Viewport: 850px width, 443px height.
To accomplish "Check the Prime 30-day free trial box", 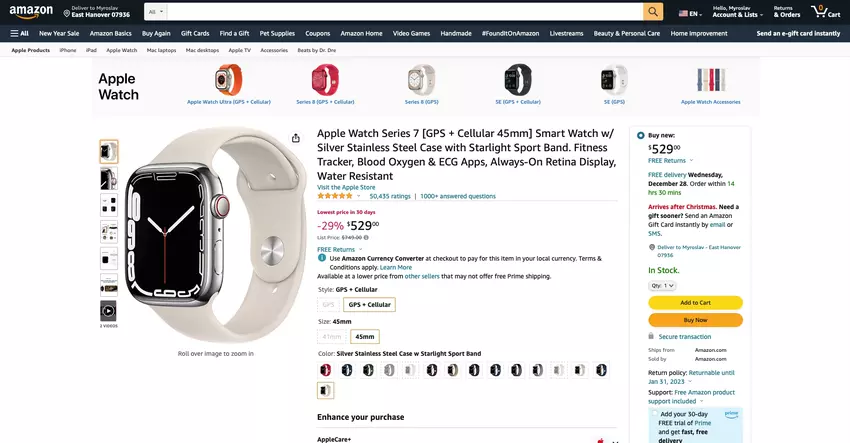I will (x=654, y=413).
